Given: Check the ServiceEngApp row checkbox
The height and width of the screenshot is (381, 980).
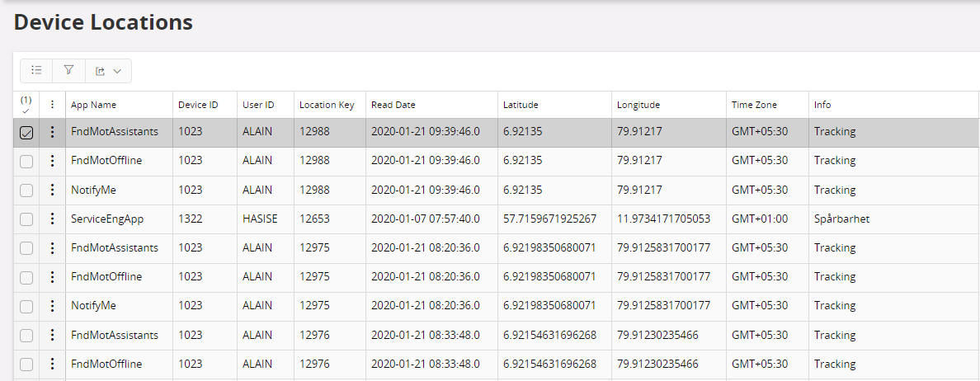Looking at the screenshot, I should [x=26, y=219].
